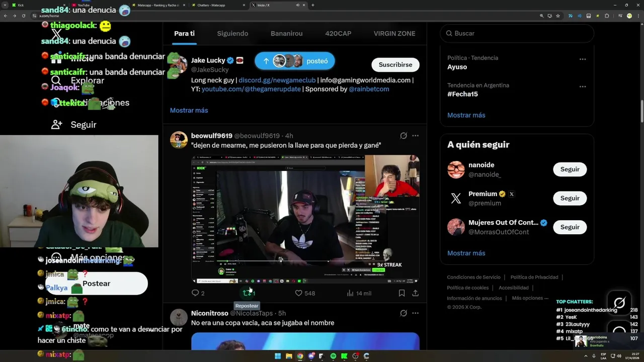Switch to Chatters - Matecapp browser tab

219,5
